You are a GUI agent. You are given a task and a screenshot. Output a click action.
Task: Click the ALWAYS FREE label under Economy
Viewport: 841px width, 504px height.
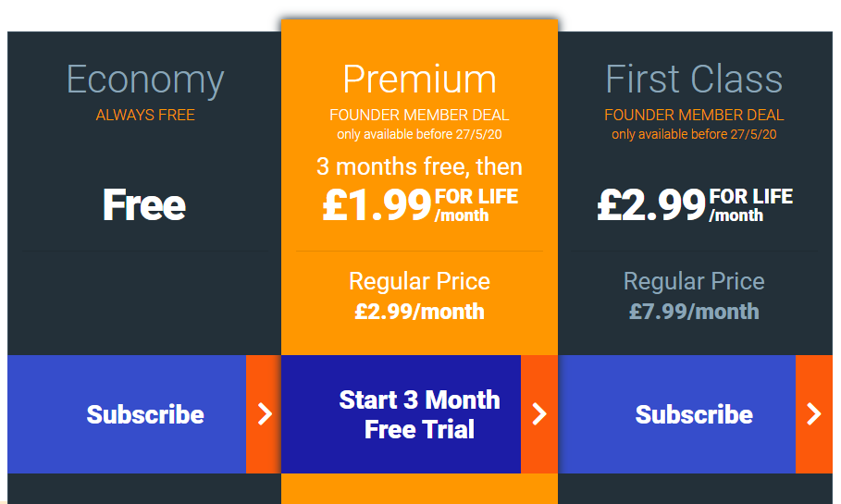tap(145, 115)
